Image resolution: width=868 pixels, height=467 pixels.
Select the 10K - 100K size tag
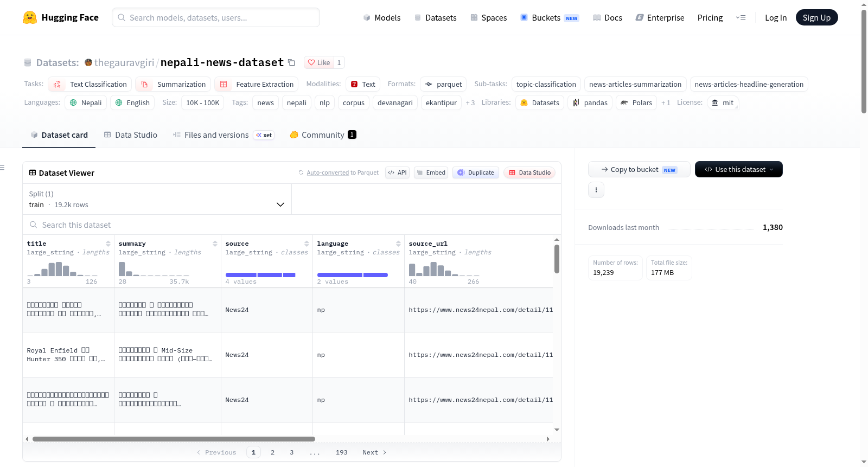tap(203, 103)
